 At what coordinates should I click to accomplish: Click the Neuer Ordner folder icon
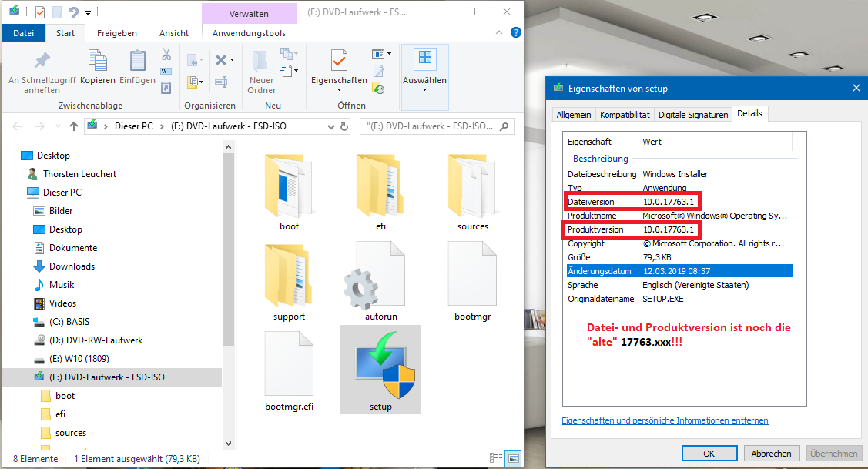[260, 60]
